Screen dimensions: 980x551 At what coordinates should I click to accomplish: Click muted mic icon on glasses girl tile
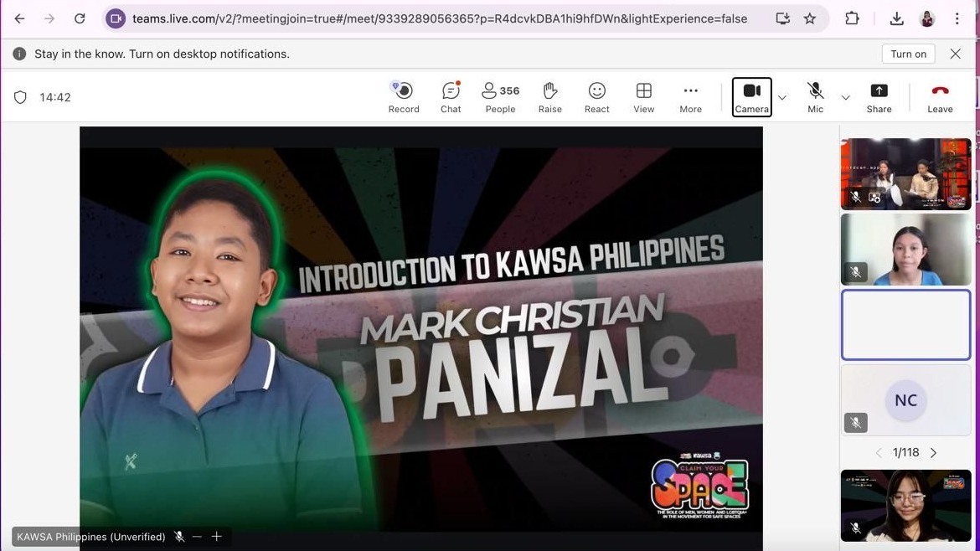[856, 528]
